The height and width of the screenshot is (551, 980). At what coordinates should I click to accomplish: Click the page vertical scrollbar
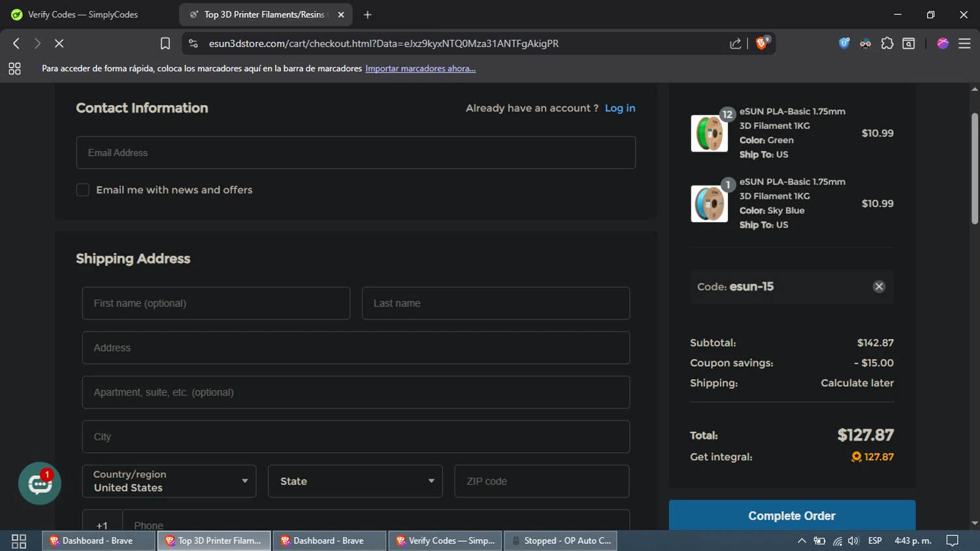tap(975, 169)
